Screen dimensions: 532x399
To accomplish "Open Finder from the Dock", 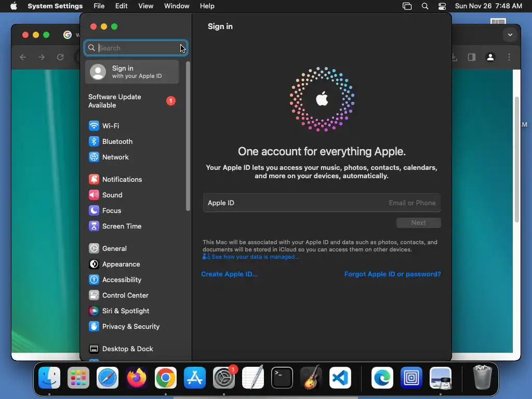I will [49, 378].
